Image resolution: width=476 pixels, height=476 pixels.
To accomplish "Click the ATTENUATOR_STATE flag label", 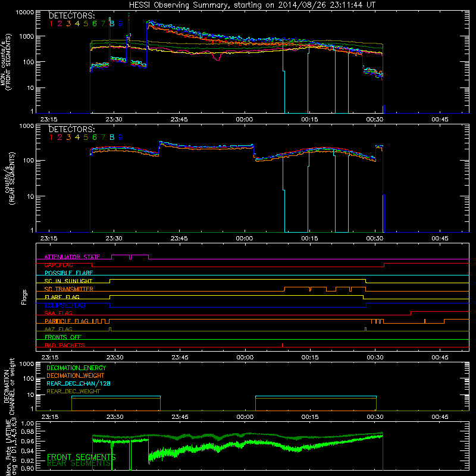I will [72, 257].
